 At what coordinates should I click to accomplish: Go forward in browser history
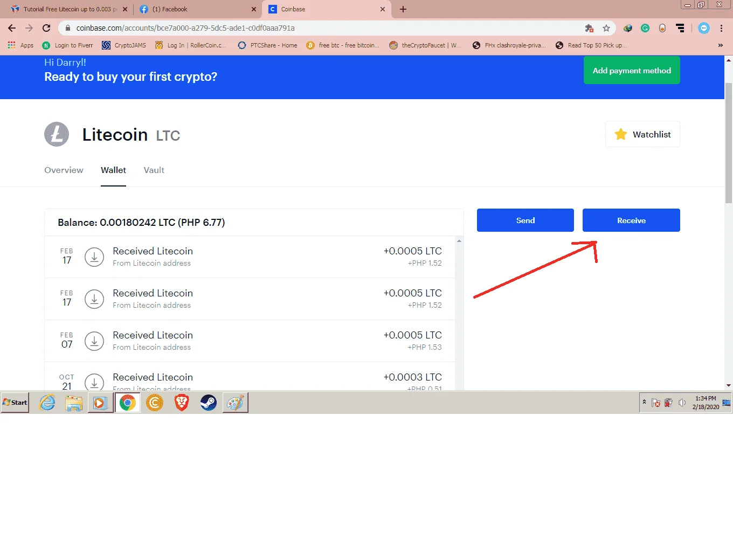[x=29, y=28]
